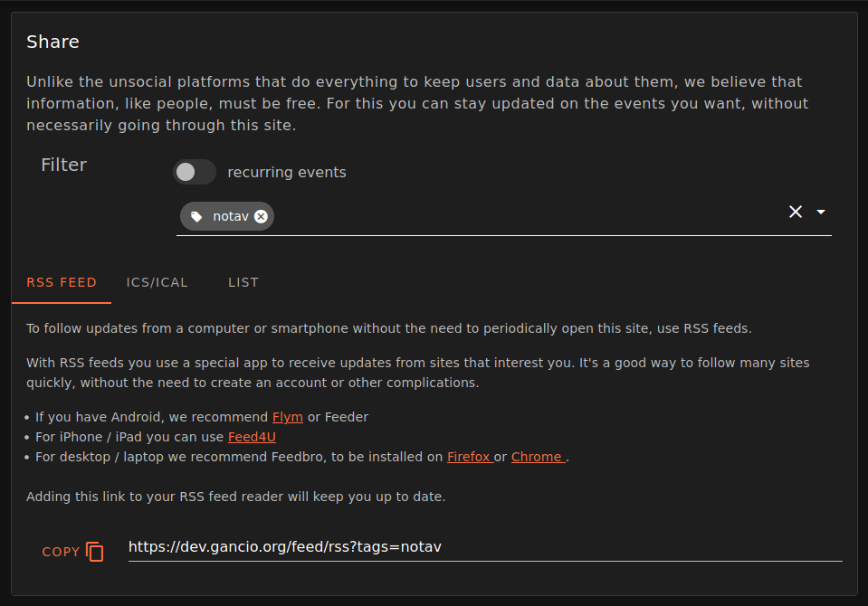The image size is (868, 606).
Task: Toggle the recurring events switch
Action: pos(194,172)
